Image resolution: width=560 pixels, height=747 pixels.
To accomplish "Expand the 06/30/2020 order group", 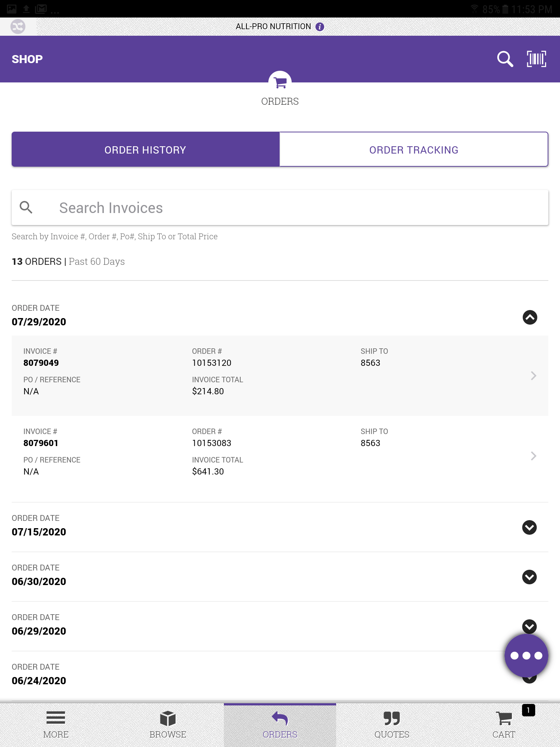I will point(529,577).
